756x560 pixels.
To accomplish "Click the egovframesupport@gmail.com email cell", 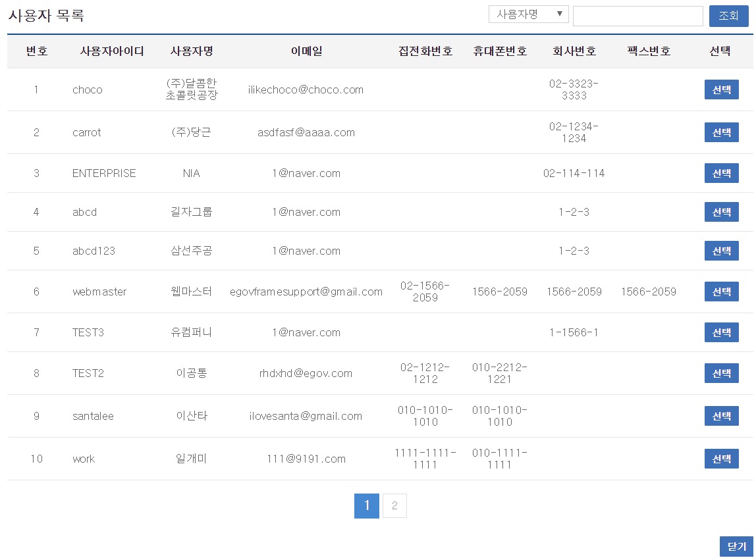I will 306,292.
